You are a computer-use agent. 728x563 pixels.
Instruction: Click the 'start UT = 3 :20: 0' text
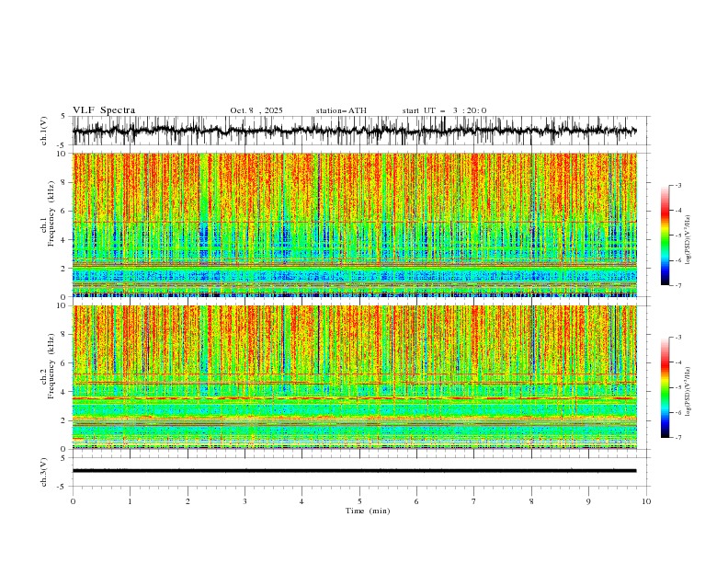[444, 110]
